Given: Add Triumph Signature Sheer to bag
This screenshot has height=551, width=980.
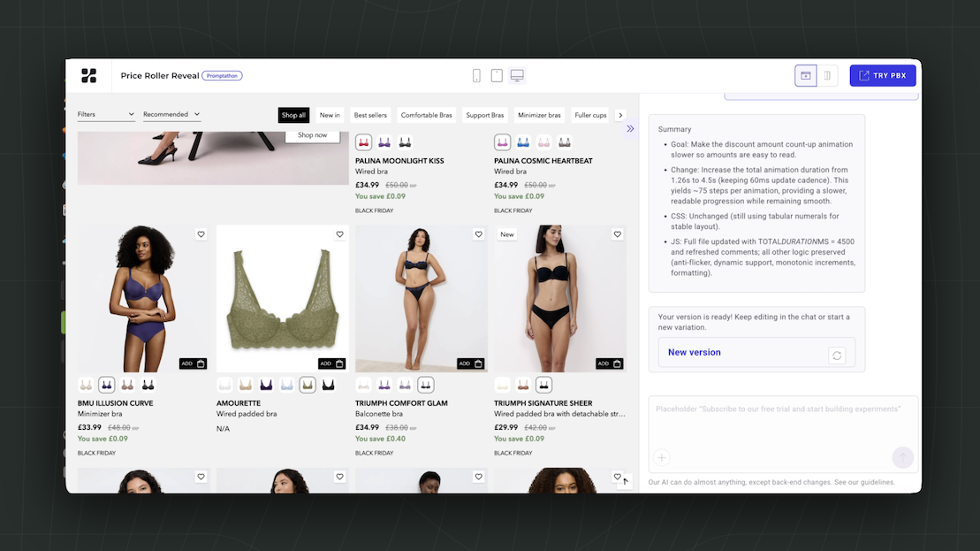Looking at the screenshot, I should [609, 364].
